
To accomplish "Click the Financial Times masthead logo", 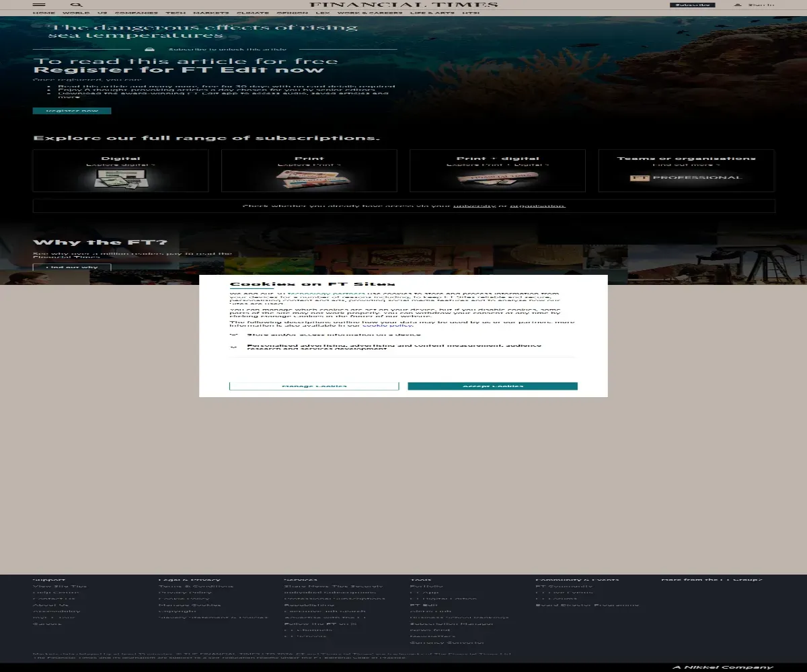I will pyautogui.click(x=403, y=5).
